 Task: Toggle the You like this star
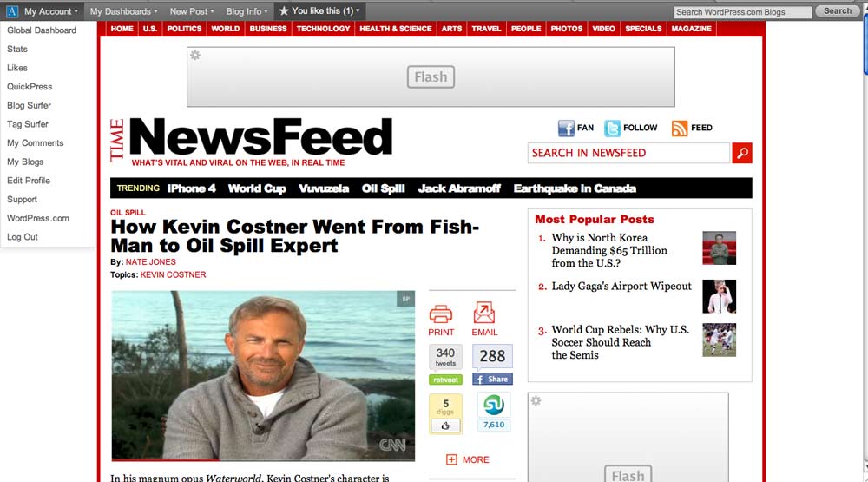point(284,10)
